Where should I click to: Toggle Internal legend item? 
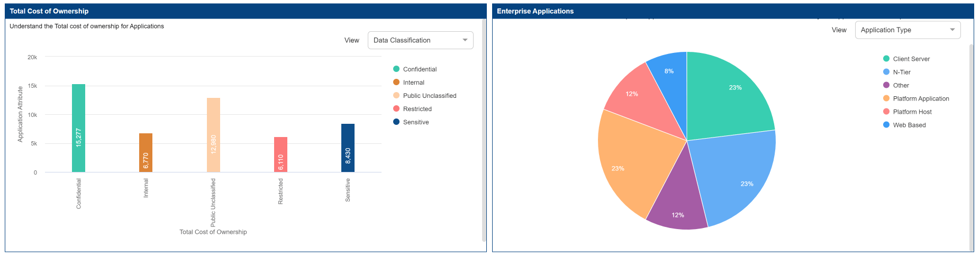pyautogui.click(x=409, y=83)
